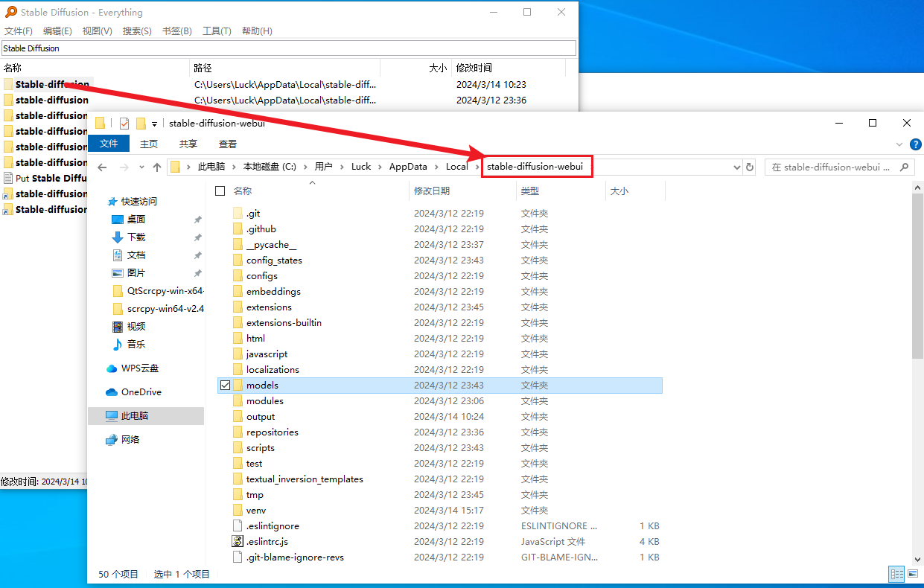Image resolution: width=924 pixels, height=588 pixels.
Task: Expand the address bar history dropdown
Action: pos(737,167)
